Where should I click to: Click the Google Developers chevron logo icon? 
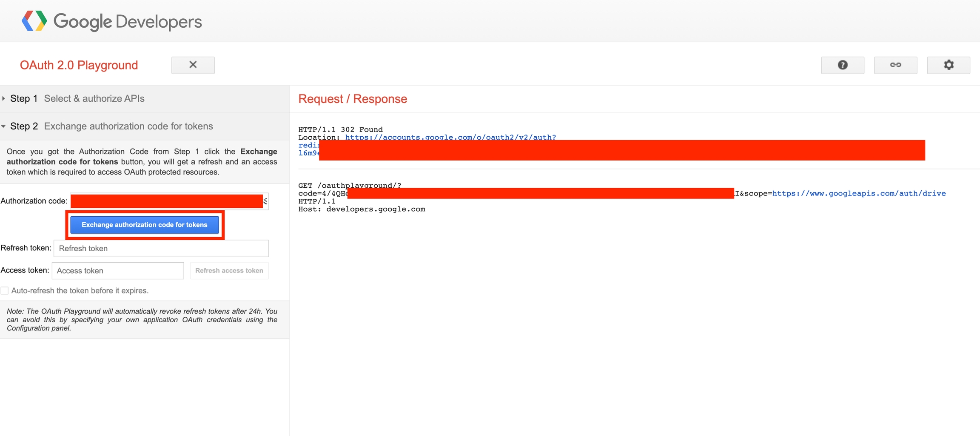click(34, 21)
